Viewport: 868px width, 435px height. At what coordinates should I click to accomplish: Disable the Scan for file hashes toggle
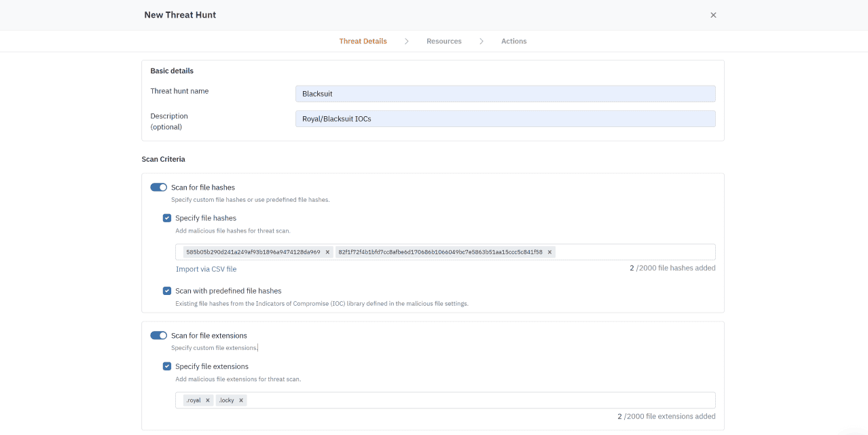point(158,187)
